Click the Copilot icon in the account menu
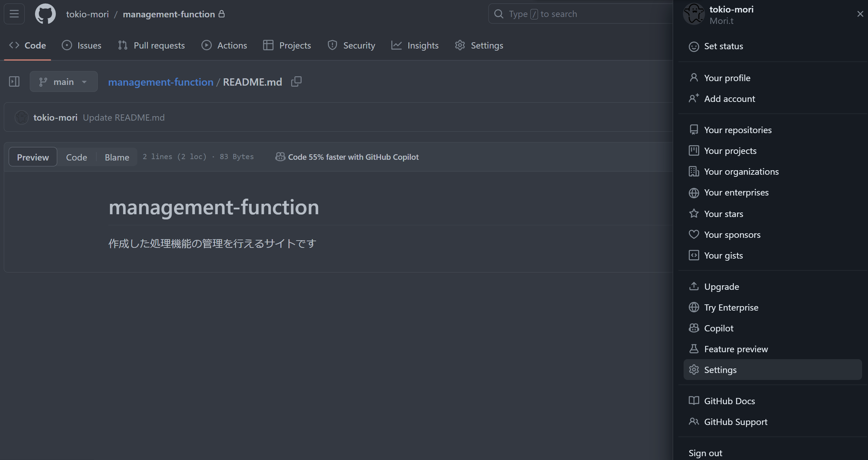 694,328
